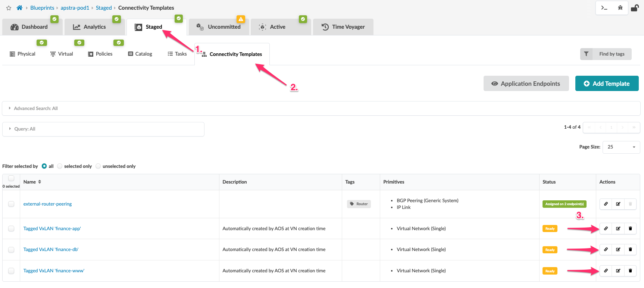
Task: Check the 'finance-db' row checkbox
Action: pyautogui.click(x=11, y=250)
